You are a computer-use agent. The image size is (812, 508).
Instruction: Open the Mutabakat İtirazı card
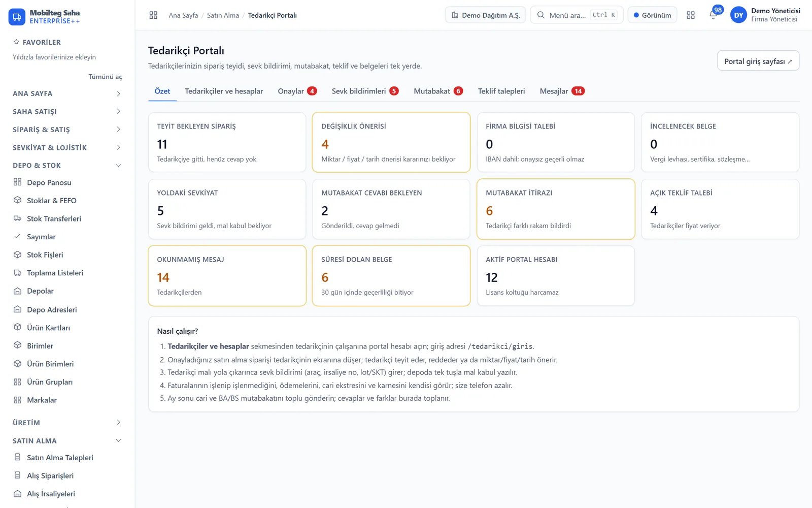pyautogui.click(x=556, y=209)
